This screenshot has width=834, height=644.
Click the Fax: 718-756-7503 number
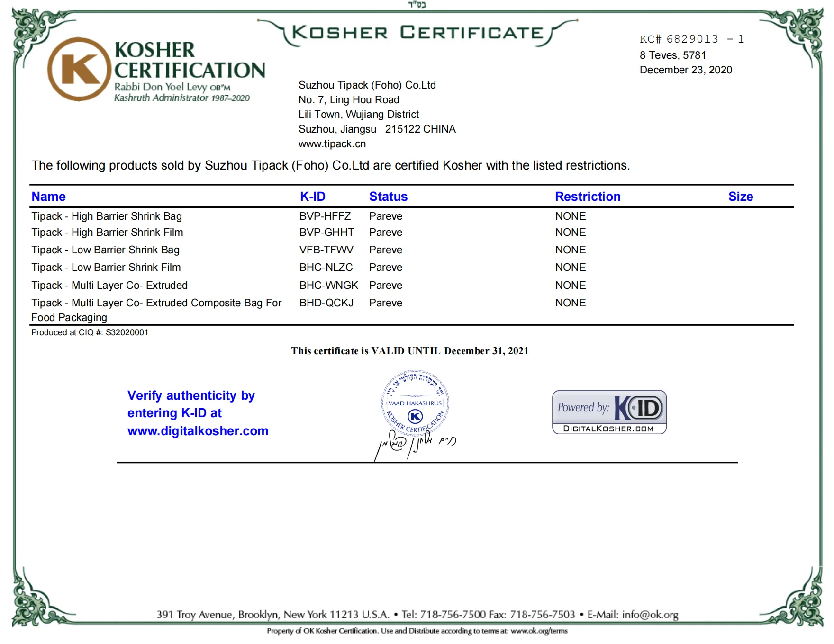(532, 615)
